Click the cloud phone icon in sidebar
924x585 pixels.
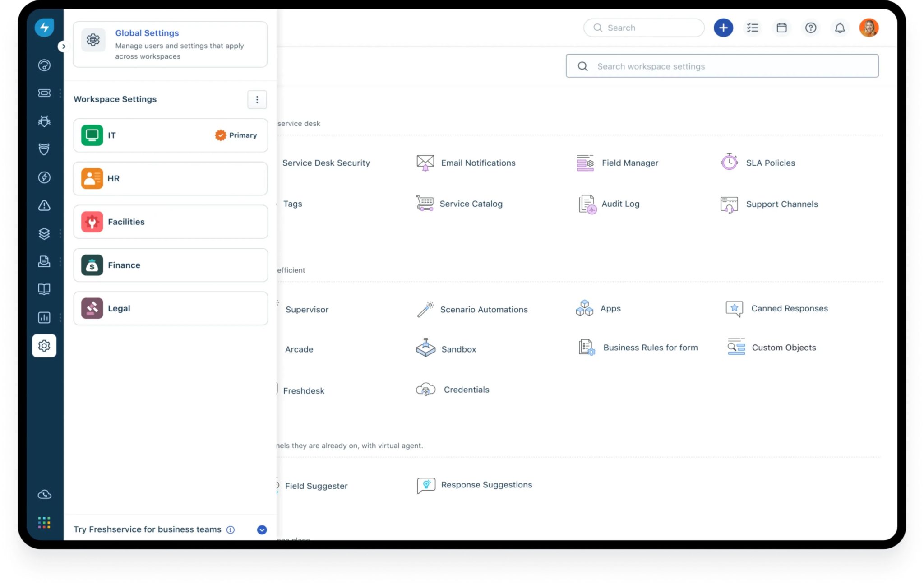point(44,494)
